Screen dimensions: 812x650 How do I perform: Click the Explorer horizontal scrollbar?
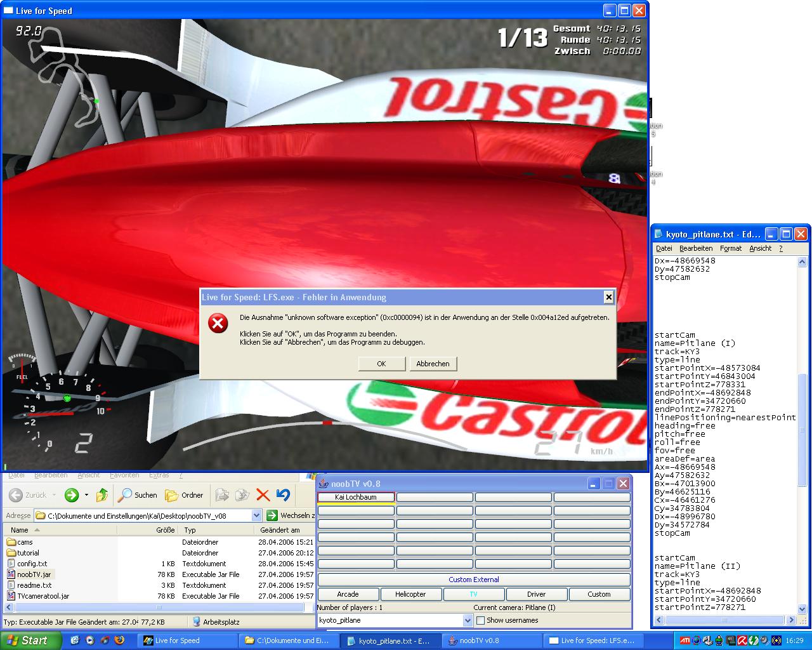click(159, 607)
